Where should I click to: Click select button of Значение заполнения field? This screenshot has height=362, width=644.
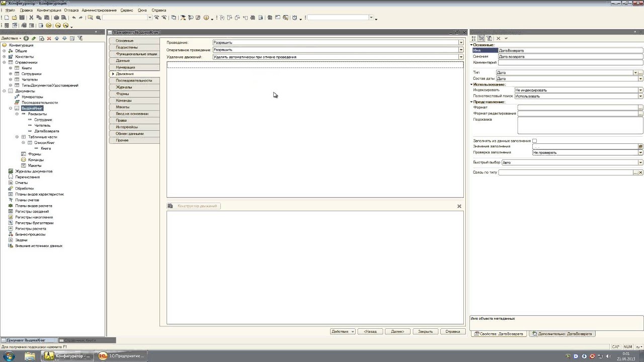click(640, 146)
